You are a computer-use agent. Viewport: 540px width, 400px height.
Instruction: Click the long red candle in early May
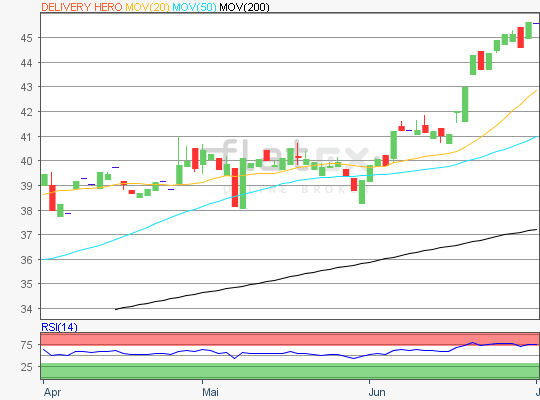coord(235,187)
